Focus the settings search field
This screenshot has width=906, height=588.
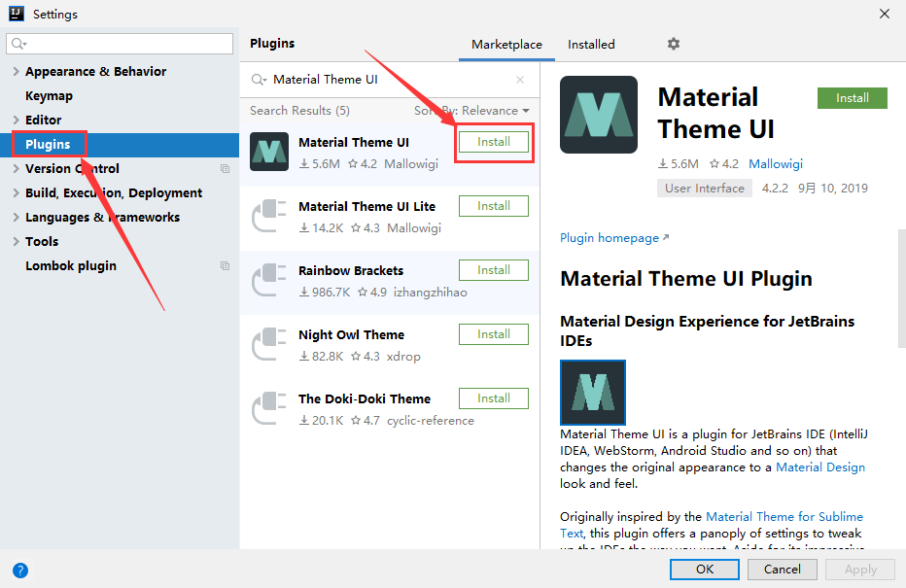[120, 44]
